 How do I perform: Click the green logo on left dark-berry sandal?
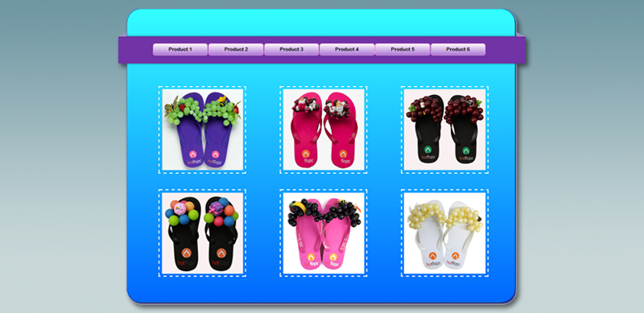click(x=427, y=150)
